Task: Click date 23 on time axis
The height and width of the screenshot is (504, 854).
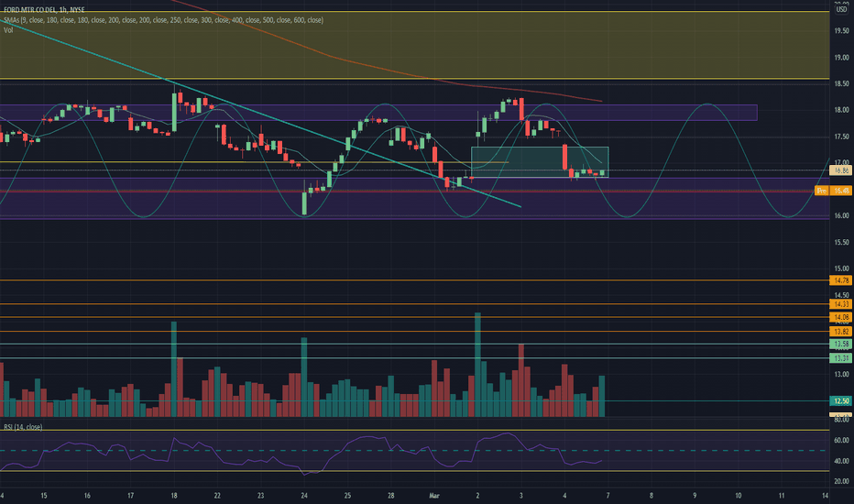Action: point(261,496)
